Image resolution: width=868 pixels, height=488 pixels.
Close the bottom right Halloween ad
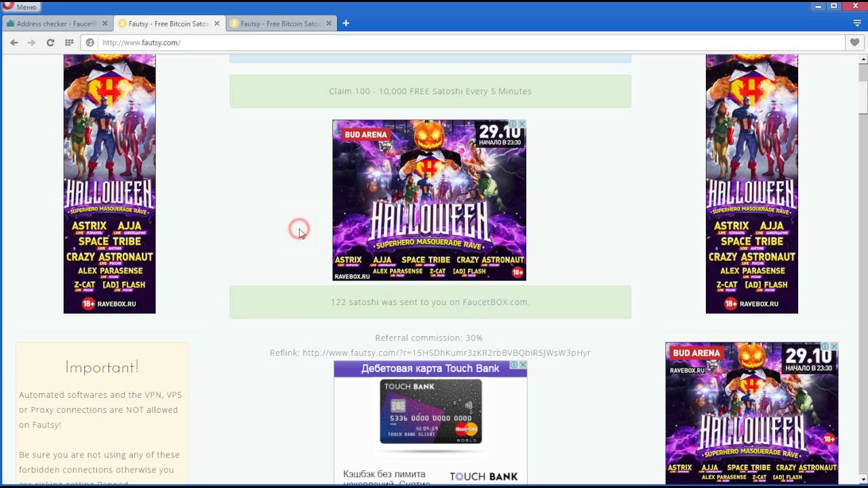(x=834, y=346)
